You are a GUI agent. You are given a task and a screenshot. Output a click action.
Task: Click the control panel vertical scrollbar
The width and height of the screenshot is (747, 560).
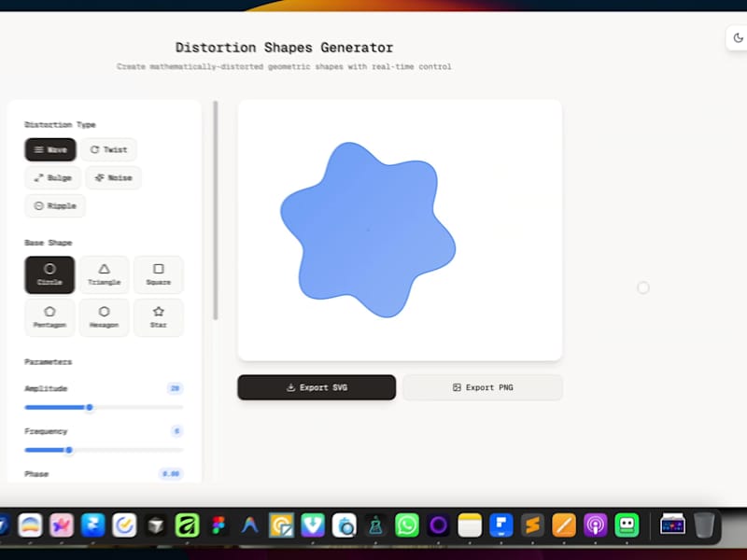(x=216, y=211)
